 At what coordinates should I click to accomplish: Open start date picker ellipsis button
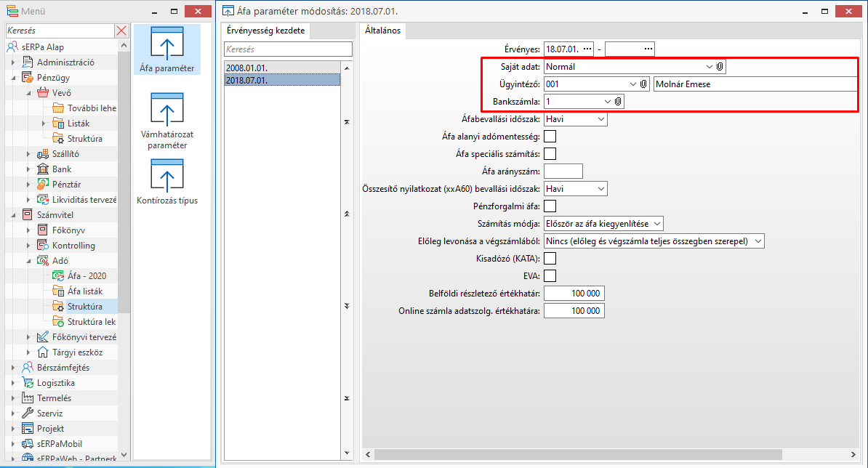587,49
